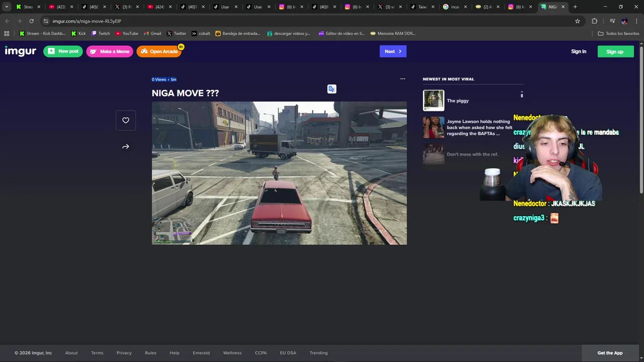
Task: Go forward in browser history
Action: pyautogui.click(x=19, y=21)
